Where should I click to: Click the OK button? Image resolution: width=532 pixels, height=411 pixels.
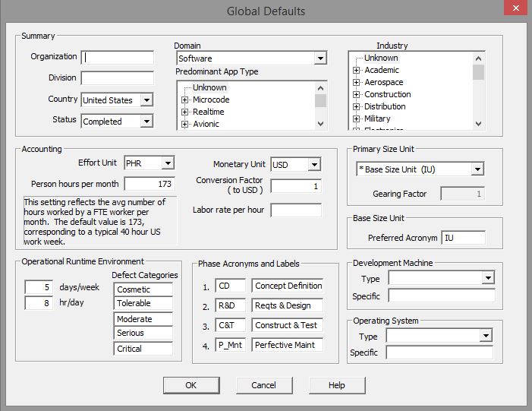(x=191, y=385)
